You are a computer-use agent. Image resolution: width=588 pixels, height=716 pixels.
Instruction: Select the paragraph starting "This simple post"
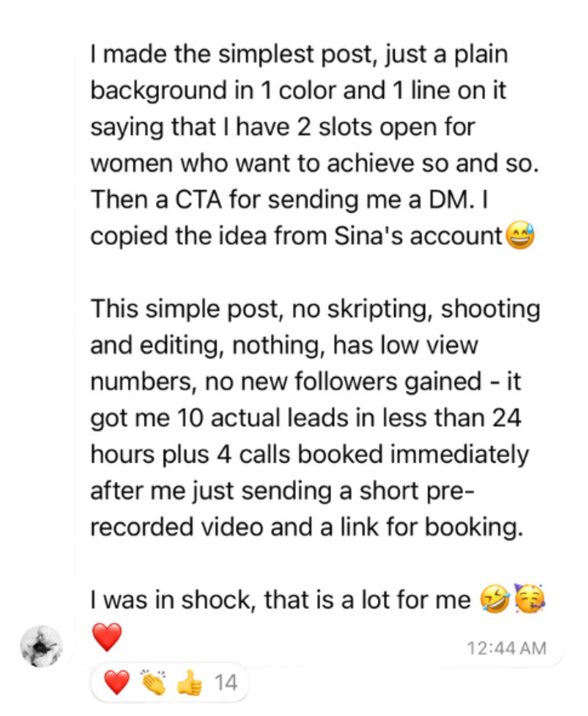click(315, 418)
